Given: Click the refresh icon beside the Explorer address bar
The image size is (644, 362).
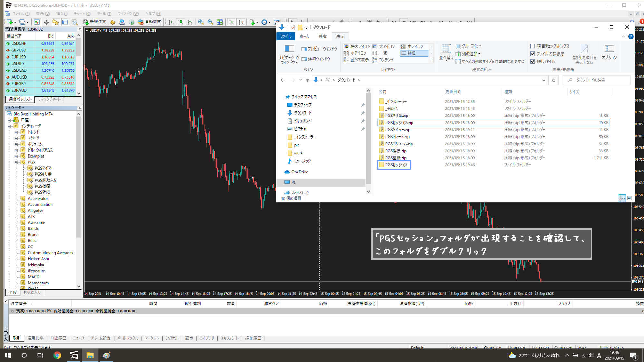Looking at the screenshot, I should click(x=554, y=80).
